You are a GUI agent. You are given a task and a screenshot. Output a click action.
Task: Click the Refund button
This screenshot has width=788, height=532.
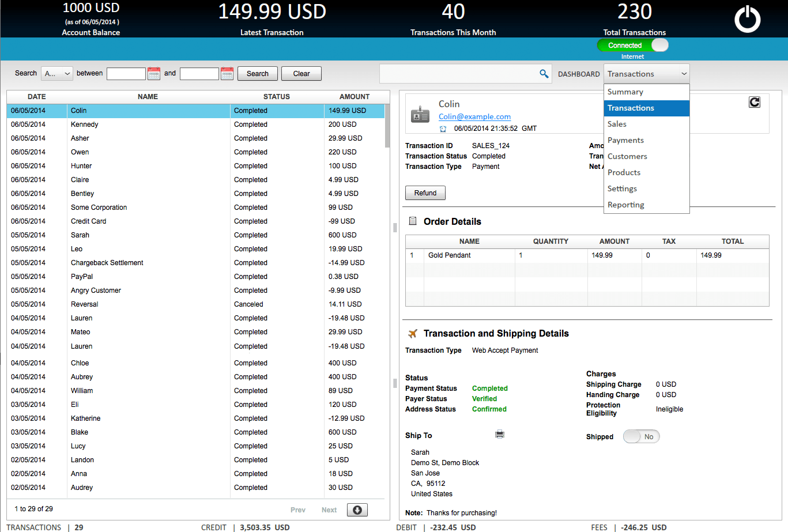[425, 193]
